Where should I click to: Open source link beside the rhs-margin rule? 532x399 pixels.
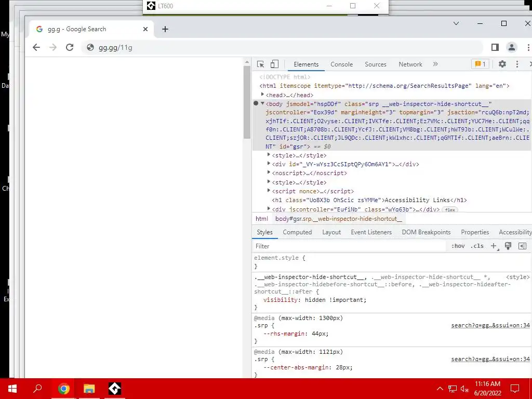coord(490,325)
